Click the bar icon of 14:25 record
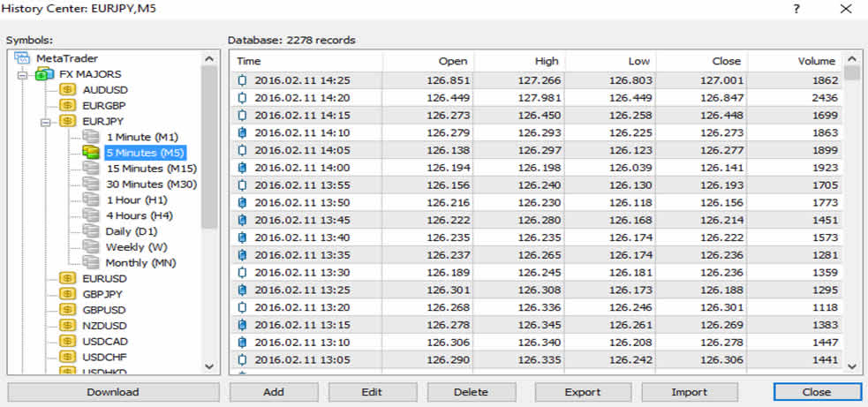Image resolution: width=868 pixels, height=407 pixels. pos(244,80)
